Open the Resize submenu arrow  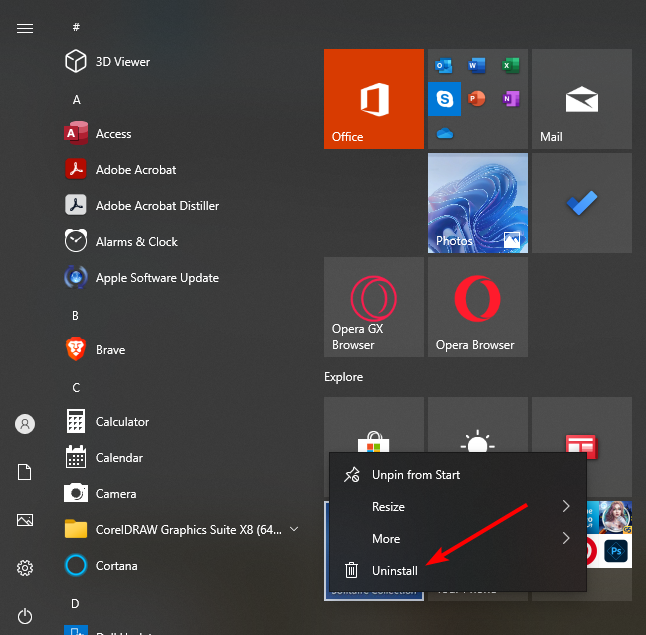coord(566,506)
